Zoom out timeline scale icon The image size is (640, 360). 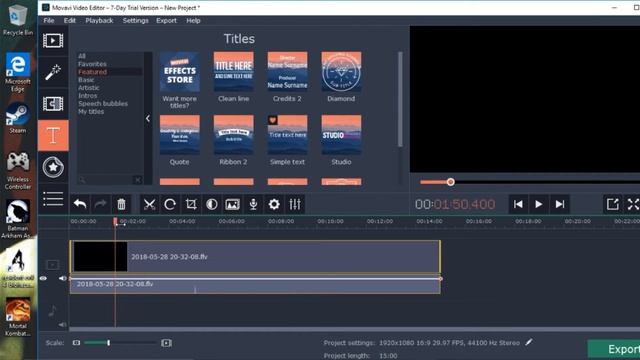[76, 343]
